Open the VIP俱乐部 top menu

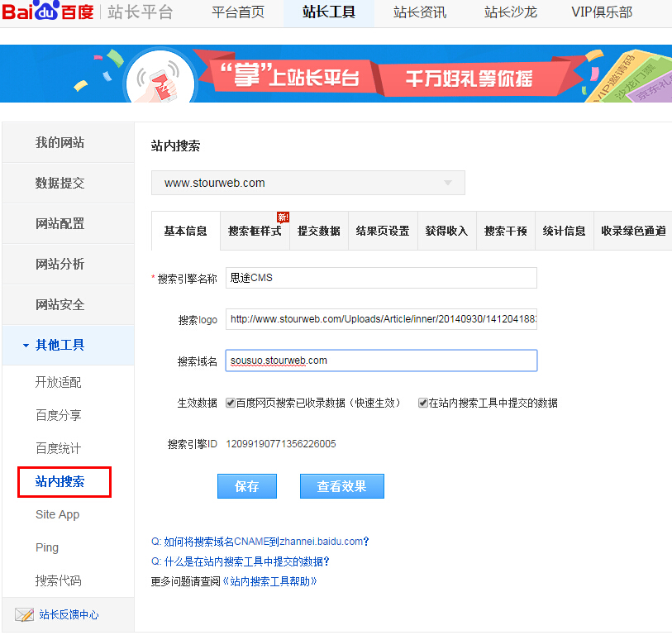[x=601, y=12]
